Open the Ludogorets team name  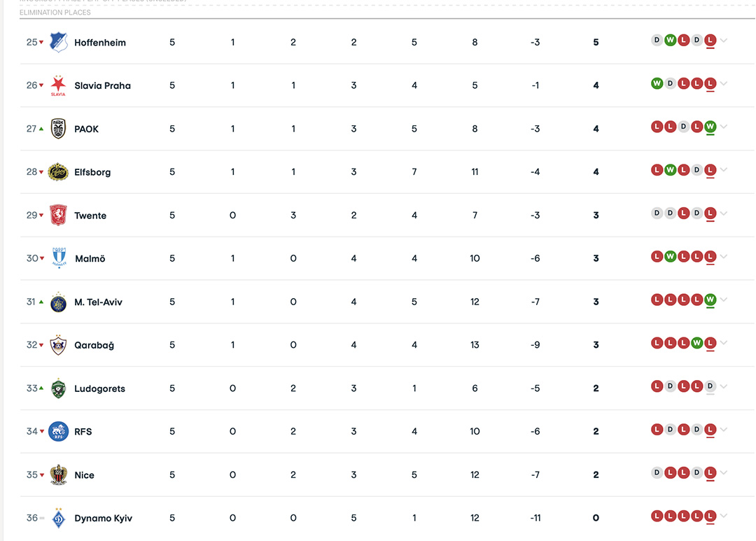[x=100, y=388]
